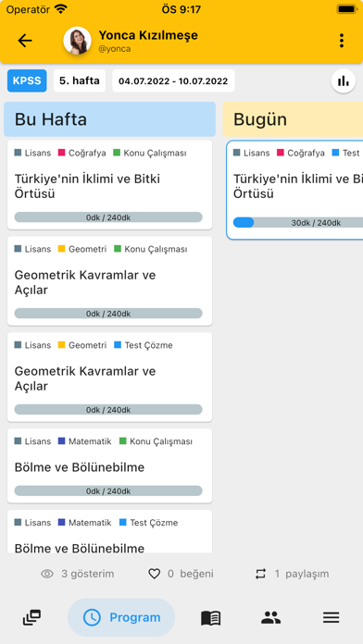Open the open-book icon in bottom bar
The width and height of the screenshot is (363, 644).
tap(211, 618)
